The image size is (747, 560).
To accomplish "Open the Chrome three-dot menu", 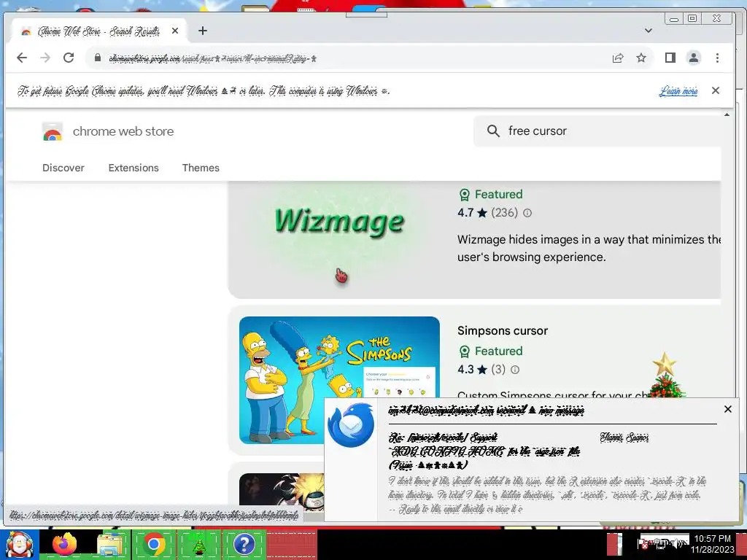I will point(717,58).
